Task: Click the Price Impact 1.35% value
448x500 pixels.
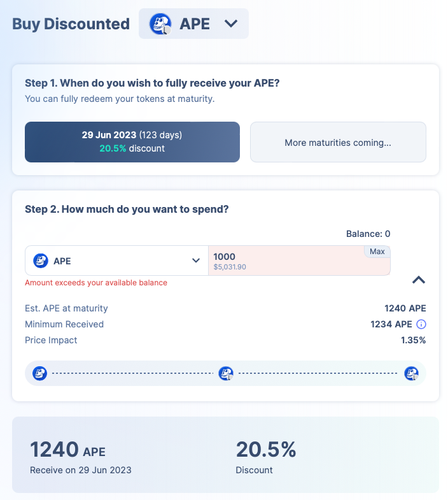Action: (x=413, y=340)
